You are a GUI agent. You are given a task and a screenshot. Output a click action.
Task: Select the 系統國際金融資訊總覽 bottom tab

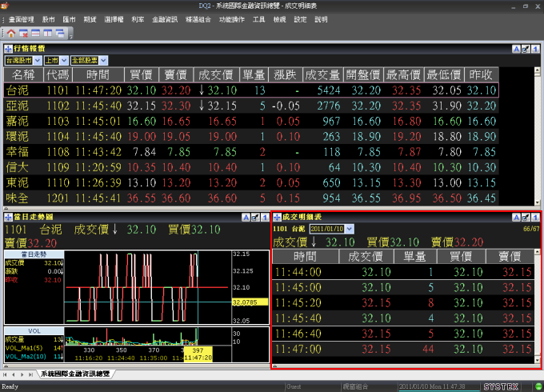[x=75, y=374]
